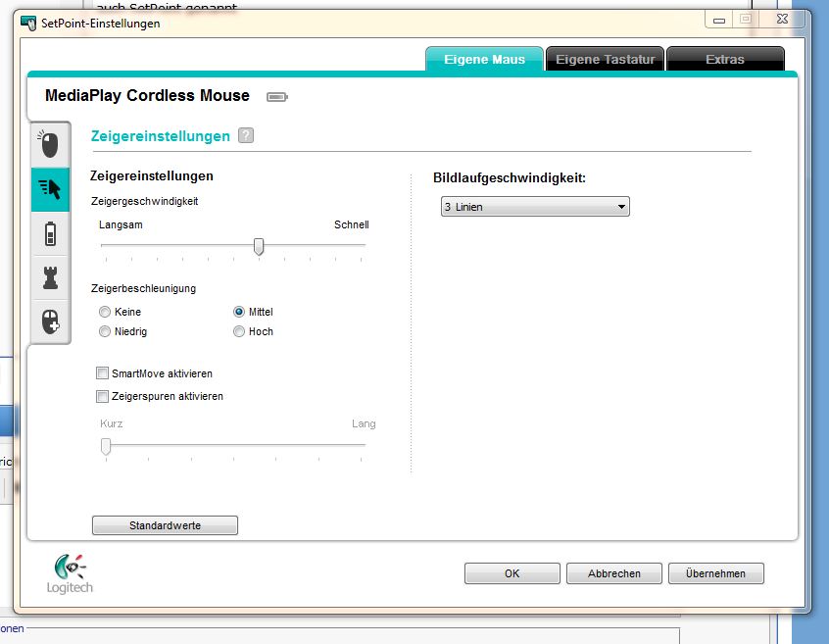This screenshot has height=644, width=829.
Task: Click the battery indicator beside MediaPlay Cordless Mouse
Action: point(277,97)
